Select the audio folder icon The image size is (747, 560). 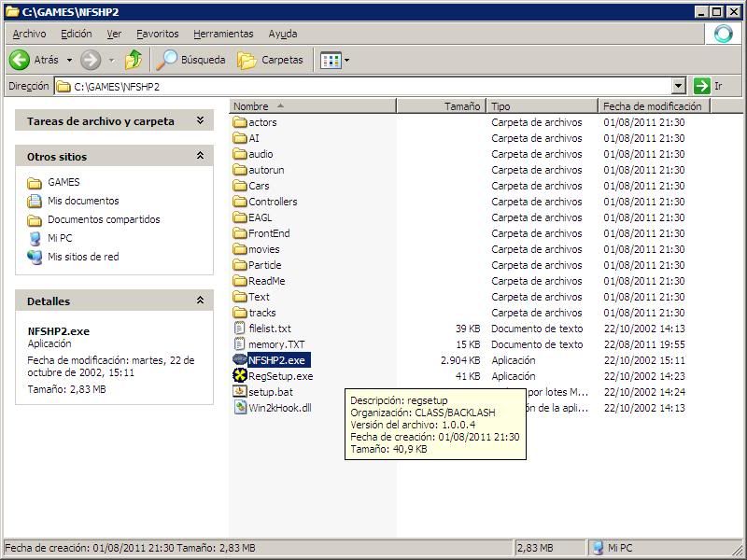tap(240, 154)
